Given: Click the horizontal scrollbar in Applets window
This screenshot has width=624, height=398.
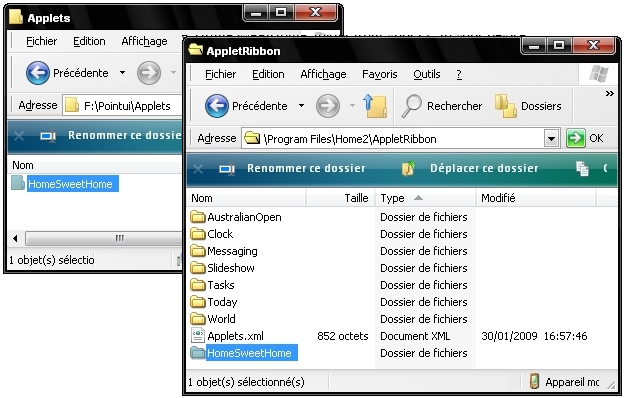Looking at the screenshot, I should click(x=103, y=238).
